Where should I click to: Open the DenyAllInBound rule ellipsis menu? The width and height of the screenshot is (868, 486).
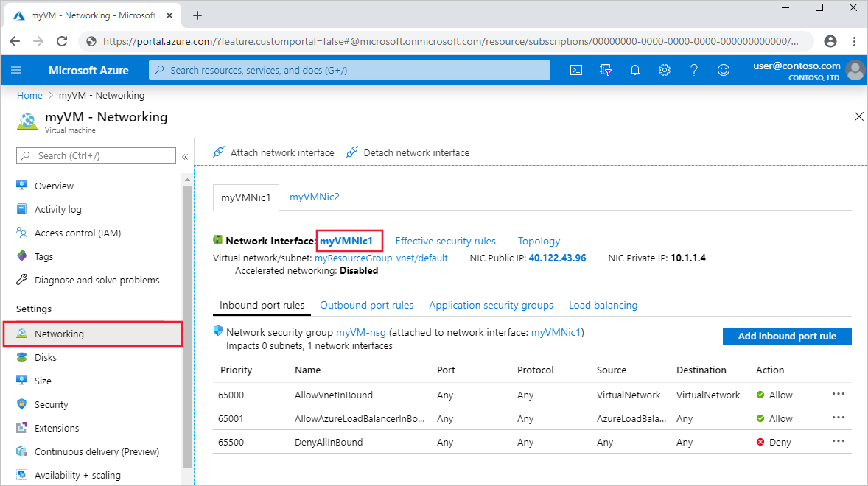tap(839, 441)
